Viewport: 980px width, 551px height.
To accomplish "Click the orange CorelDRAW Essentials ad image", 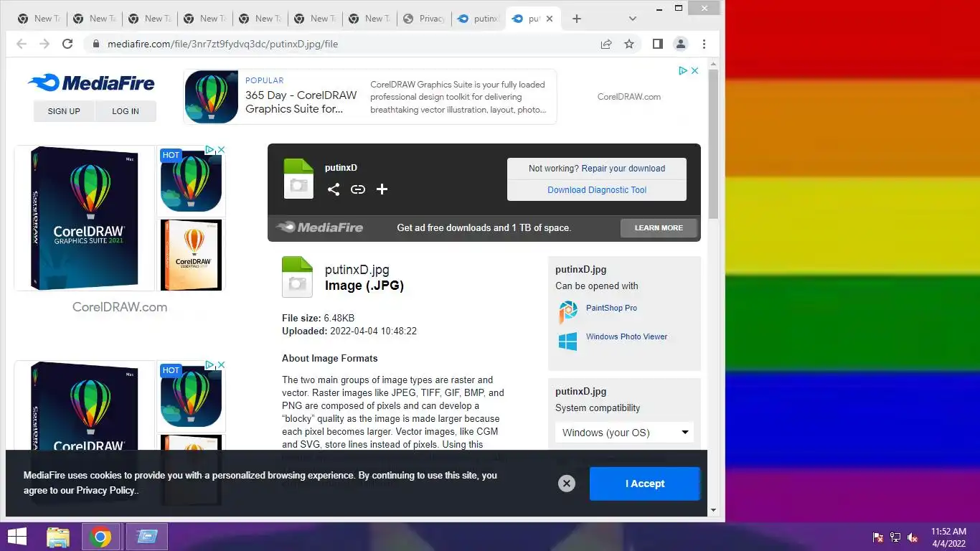I will (x=191, y=255).
